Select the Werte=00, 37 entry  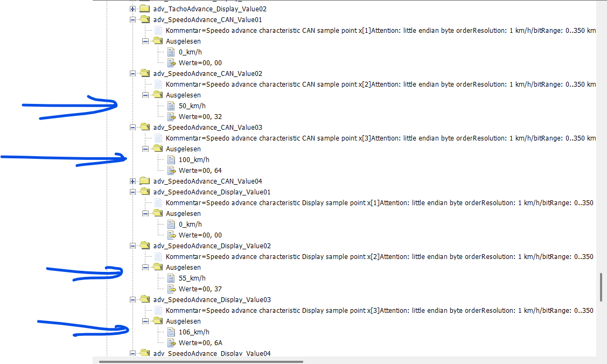click(x=200, y=289)
